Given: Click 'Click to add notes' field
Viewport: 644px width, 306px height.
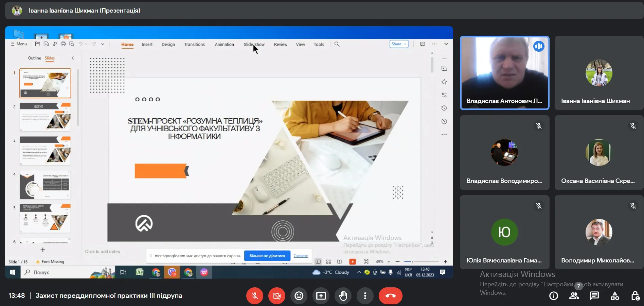Looking at the screenshot, I should click(102, 252).
